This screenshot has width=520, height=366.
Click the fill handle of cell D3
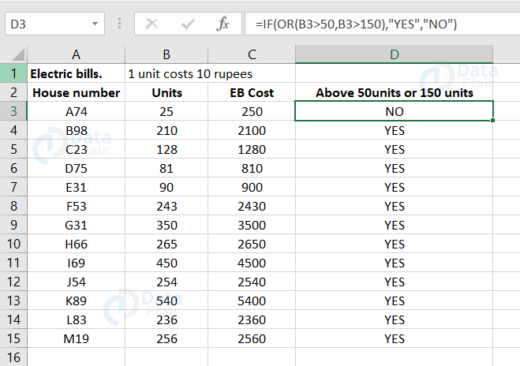coord(493,120)
